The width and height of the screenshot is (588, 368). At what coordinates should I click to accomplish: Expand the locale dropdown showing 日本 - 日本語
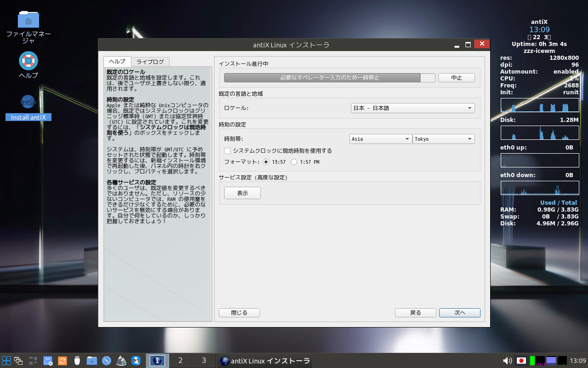pyautogui.click(x=413, y=108)
